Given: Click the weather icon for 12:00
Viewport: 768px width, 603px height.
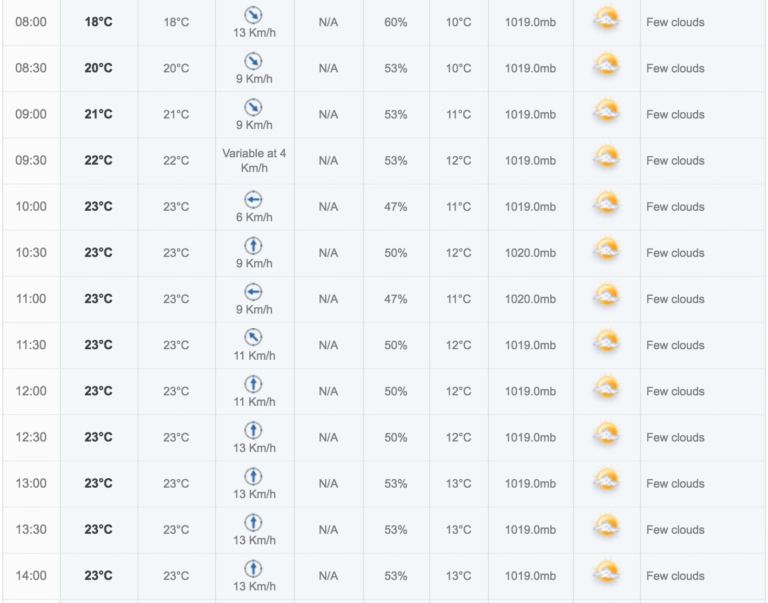Looking at the screenshot, I should point(606,388).
